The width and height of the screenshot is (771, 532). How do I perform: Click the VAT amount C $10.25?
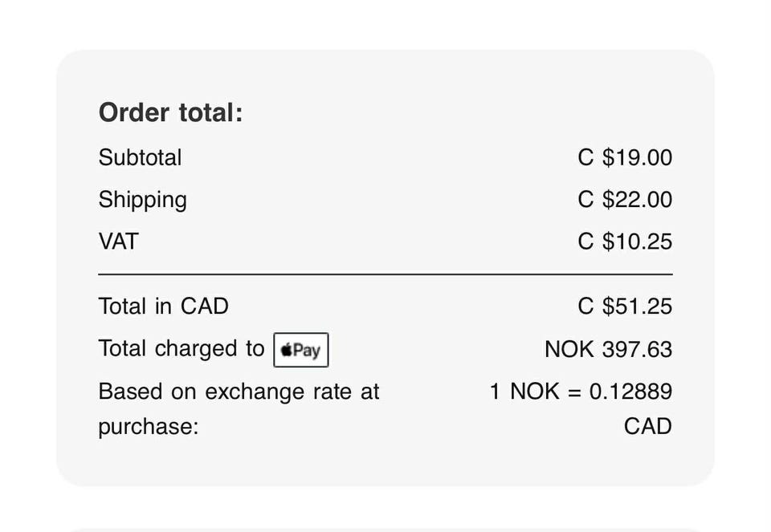pyautogui.click(x=625, y=242)
